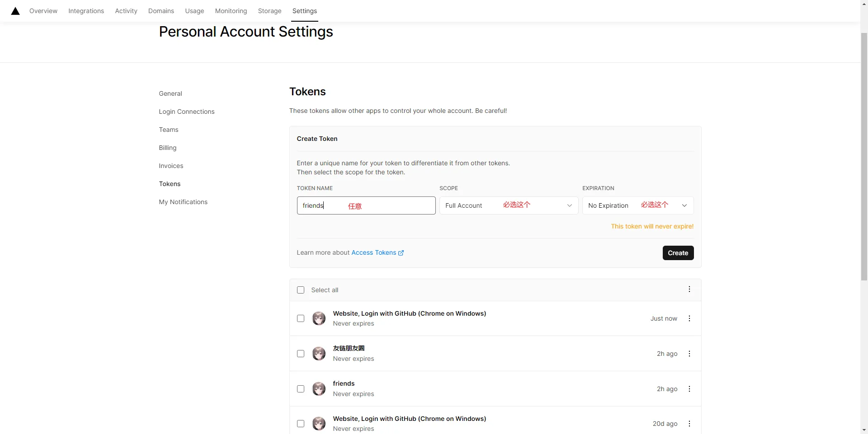Screen dimensions: 868x434
Task: Open the Expiration dropdown showing No Expiration
Action: 637,205
